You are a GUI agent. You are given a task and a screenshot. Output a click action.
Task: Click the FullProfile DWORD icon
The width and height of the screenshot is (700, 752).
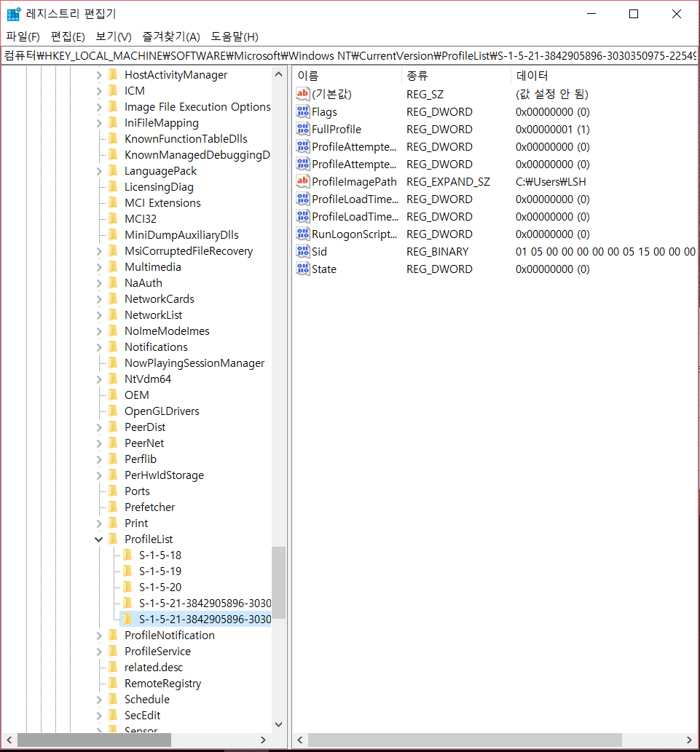pos(303,129)
